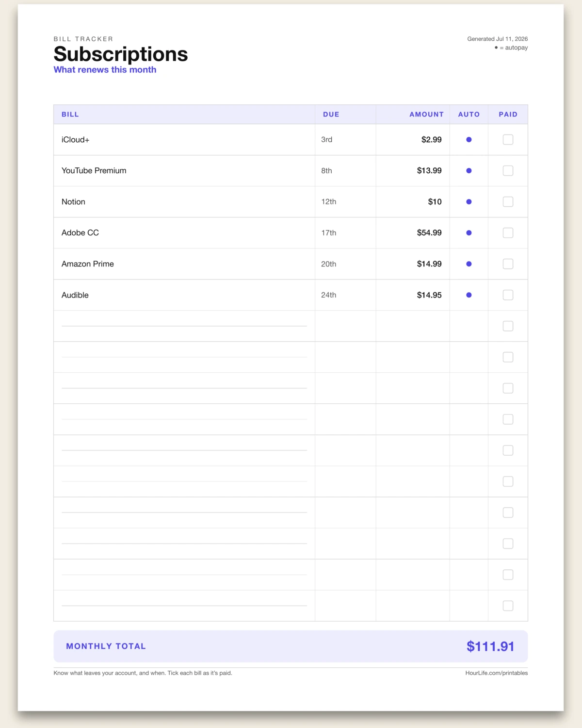Select the Adobe CC autopay dot
Viewport: 582px width, 728px height.
(469, 233)
